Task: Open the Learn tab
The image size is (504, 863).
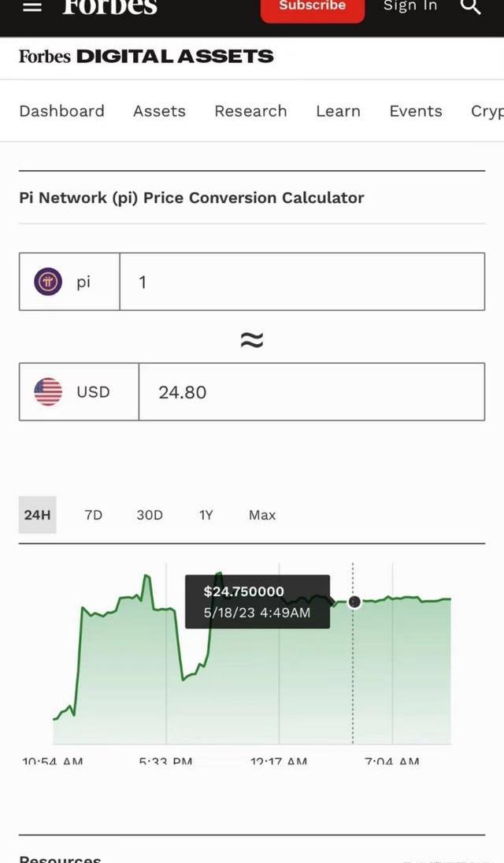Action: (338, 111)
